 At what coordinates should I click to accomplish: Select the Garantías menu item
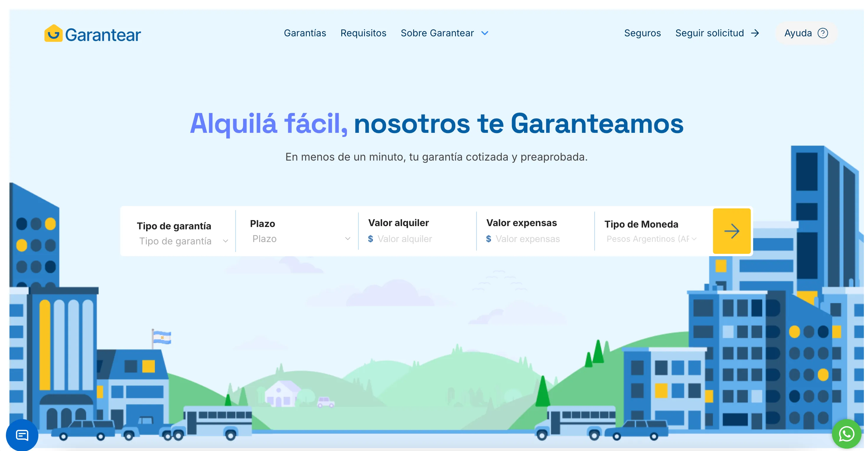[305, 33]
